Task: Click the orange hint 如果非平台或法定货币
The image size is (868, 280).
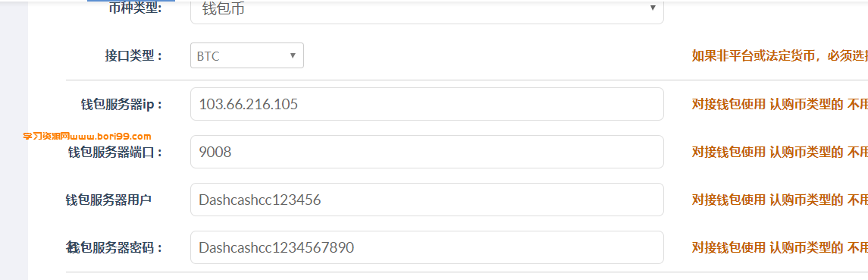Action: [779, 56]
